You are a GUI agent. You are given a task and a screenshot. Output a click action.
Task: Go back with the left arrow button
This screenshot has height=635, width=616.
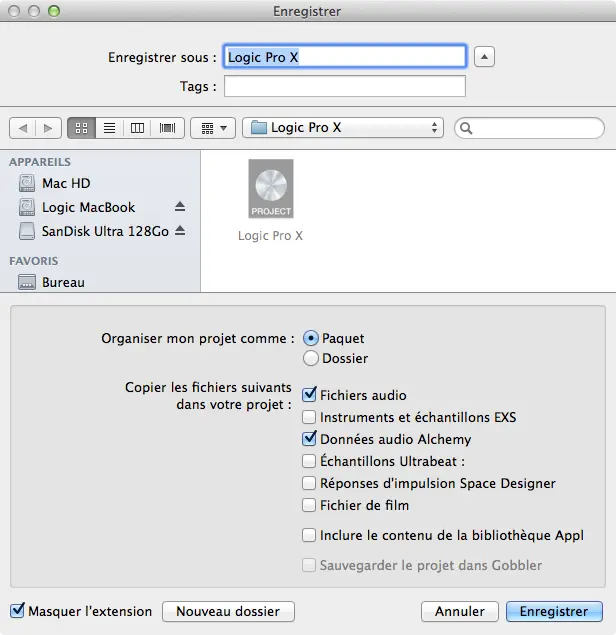coord(23,128)
